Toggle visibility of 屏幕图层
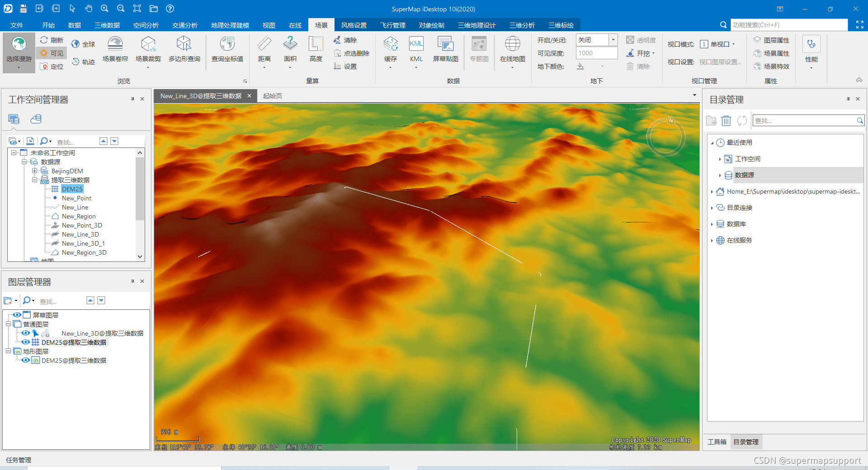868x470 pixels. tap(17, 315)
